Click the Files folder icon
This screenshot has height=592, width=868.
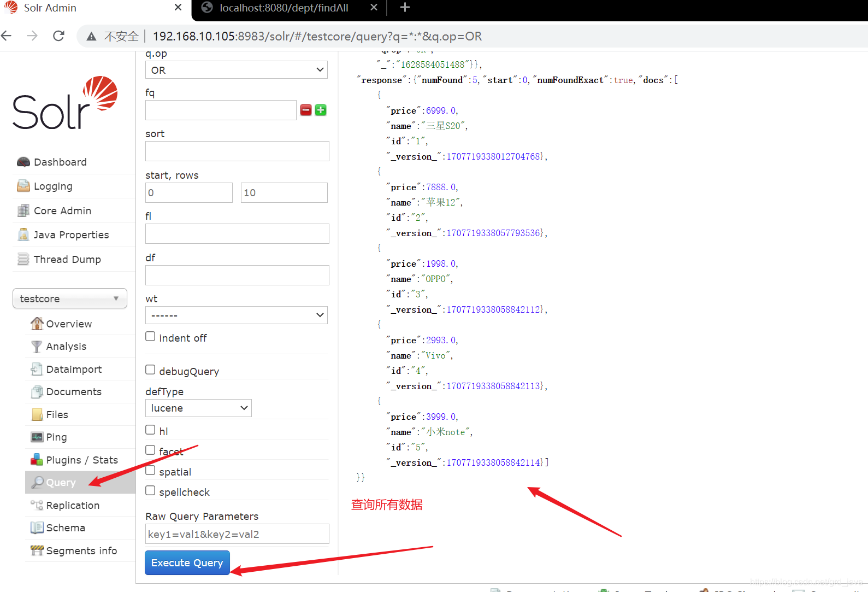tap(37, 414)
